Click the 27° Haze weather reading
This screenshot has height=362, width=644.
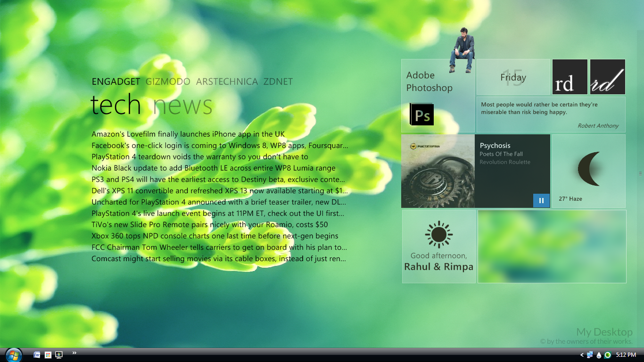570,199
